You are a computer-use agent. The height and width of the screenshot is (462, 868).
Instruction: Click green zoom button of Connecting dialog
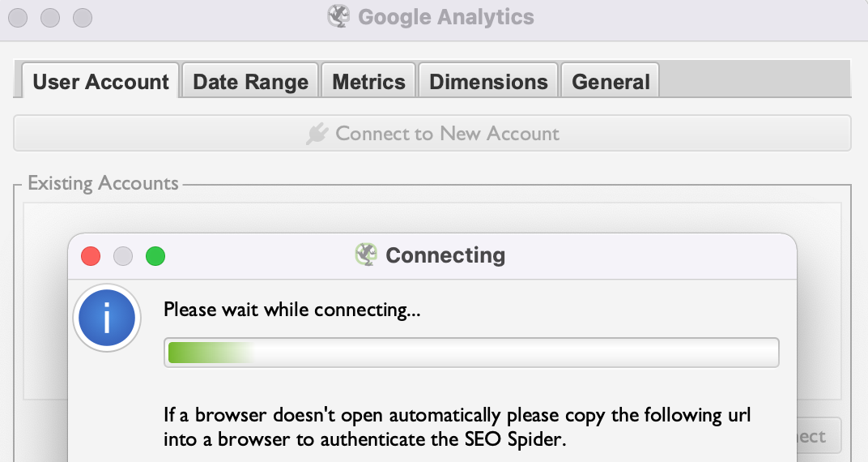155,256
